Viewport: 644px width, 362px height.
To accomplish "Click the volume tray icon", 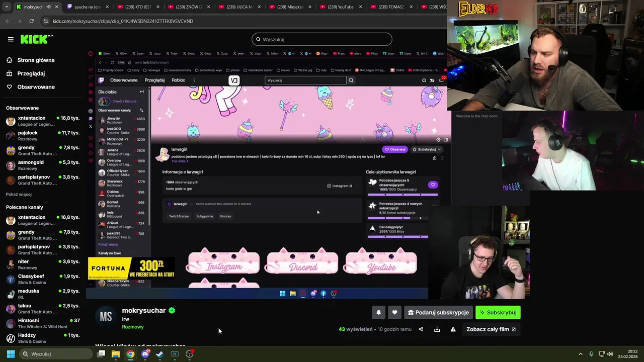I will coord(610,354).
